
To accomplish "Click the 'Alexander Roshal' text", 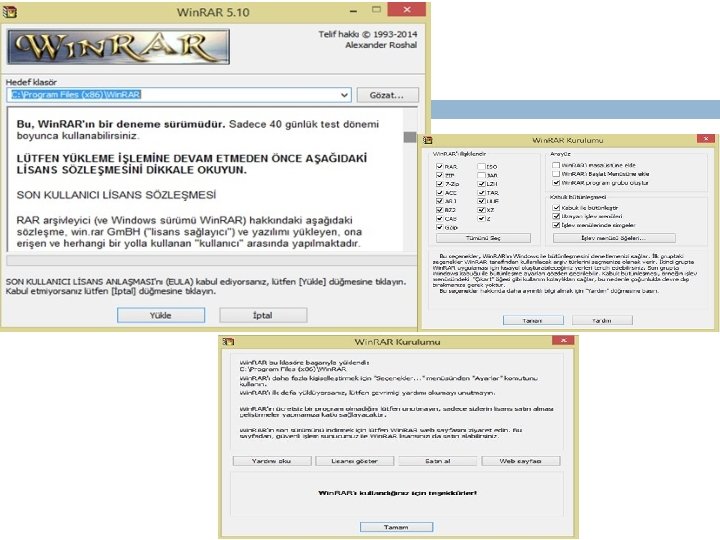I will coord(381,45).
